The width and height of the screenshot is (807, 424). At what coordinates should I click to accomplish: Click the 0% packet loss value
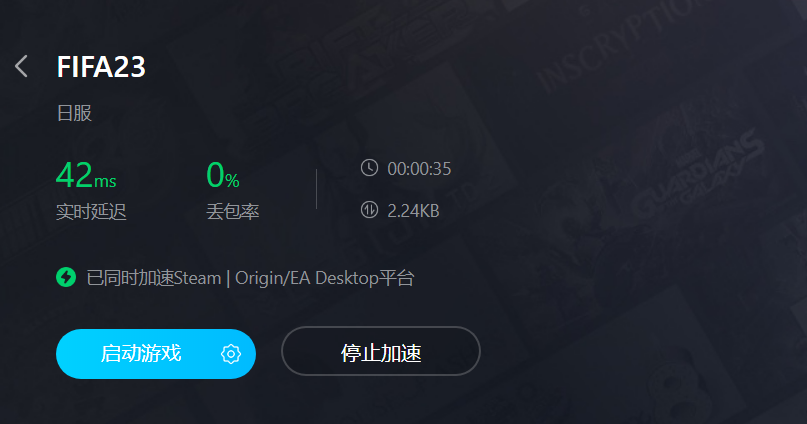pyautogui.click(x=223, y=175)
